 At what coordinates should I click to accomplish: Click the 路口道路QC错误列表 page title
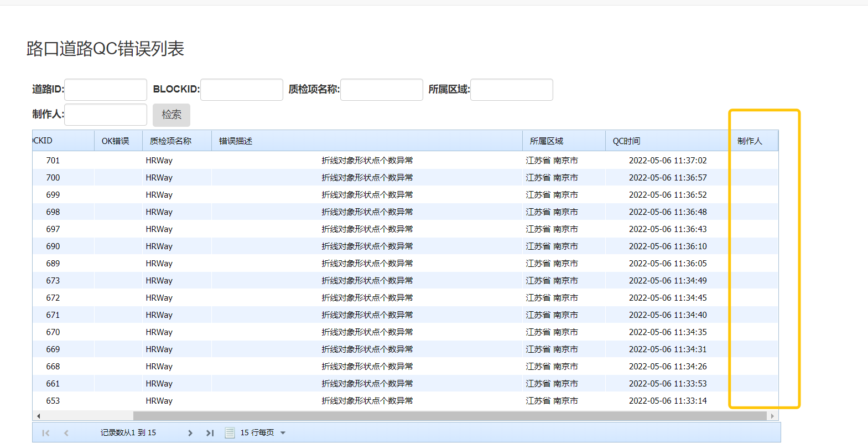[105, 49]
